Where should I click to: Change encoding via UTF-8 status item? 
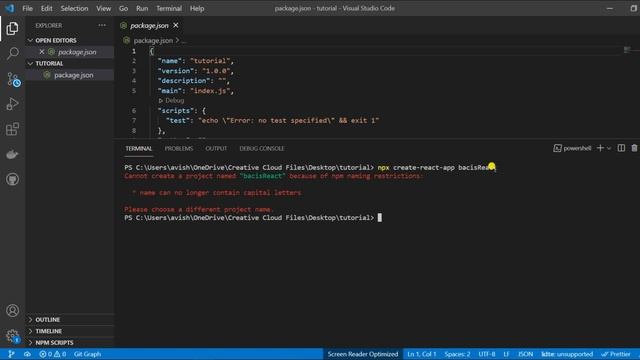click(487, 354)
